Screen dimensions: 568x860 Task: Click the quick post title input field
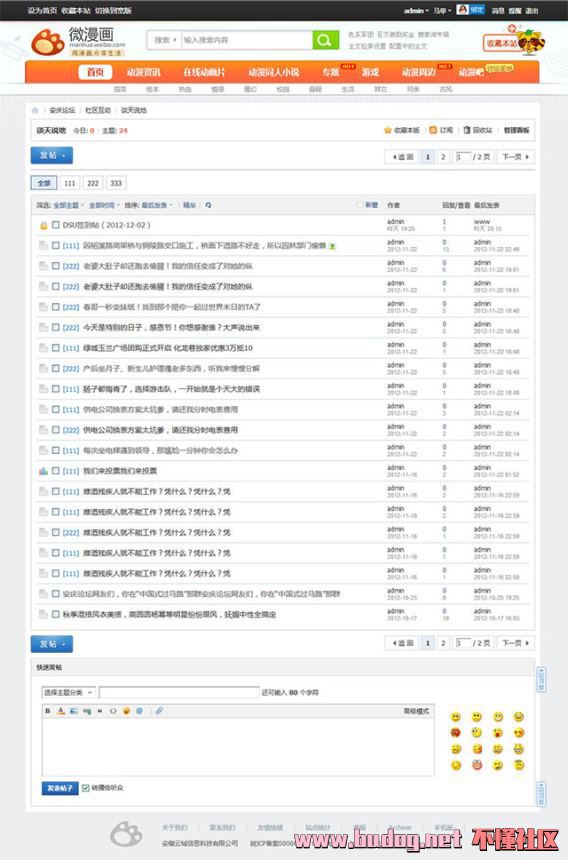pyautogui.click(x=179, y=693)
